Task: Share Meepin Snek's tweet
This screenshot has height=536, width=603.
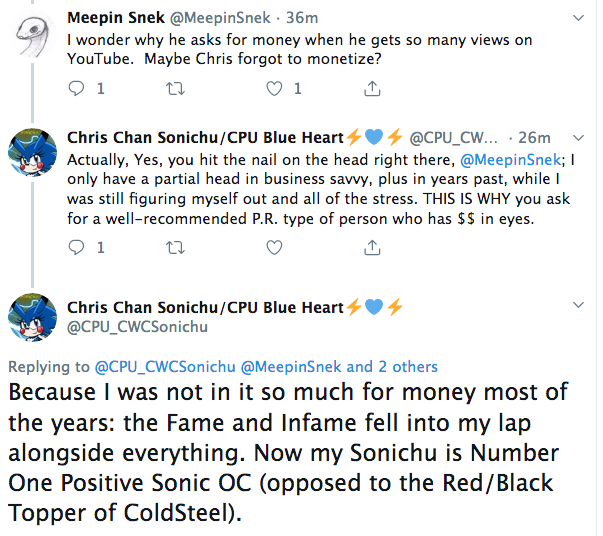Action: (372, 88)
